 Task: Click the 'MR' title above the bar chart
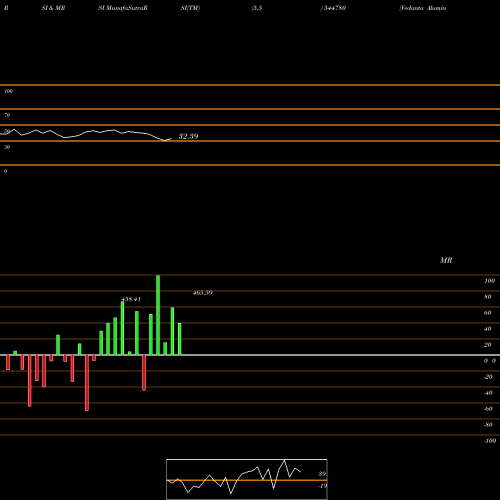(446, 260)
